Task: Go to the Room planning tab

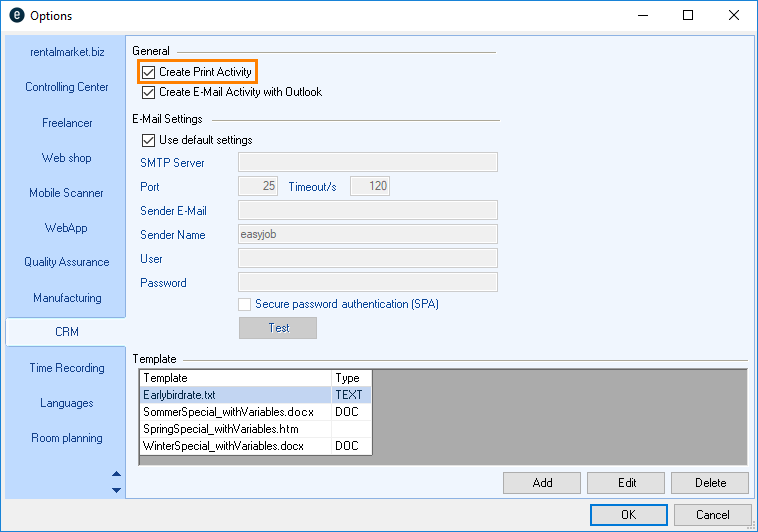Action: click(x=67, y=438)
